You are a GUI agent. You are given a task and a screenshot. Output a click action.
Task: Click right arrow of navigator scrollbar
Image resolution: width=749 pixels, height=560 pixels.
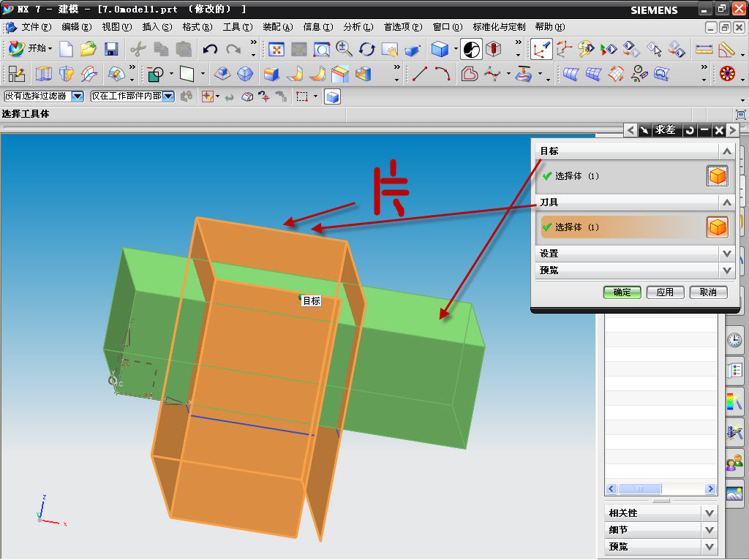point(710,489)
